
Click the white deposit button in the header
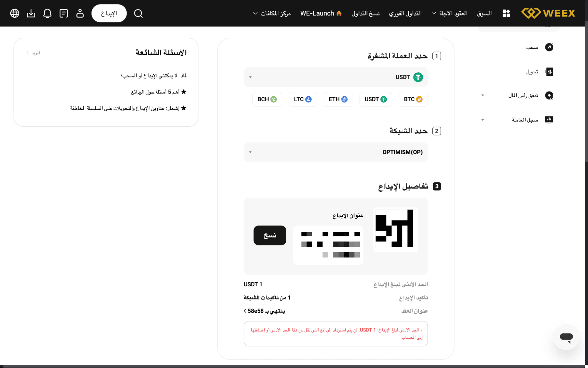(109, 13)
